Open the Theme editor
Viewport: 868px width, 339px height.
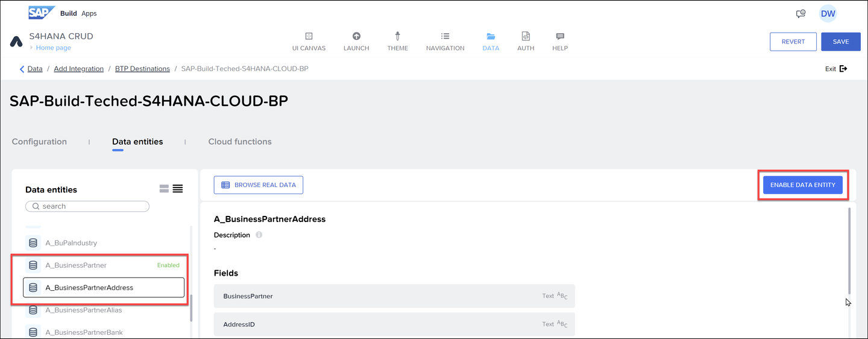(x=398, y=42)
